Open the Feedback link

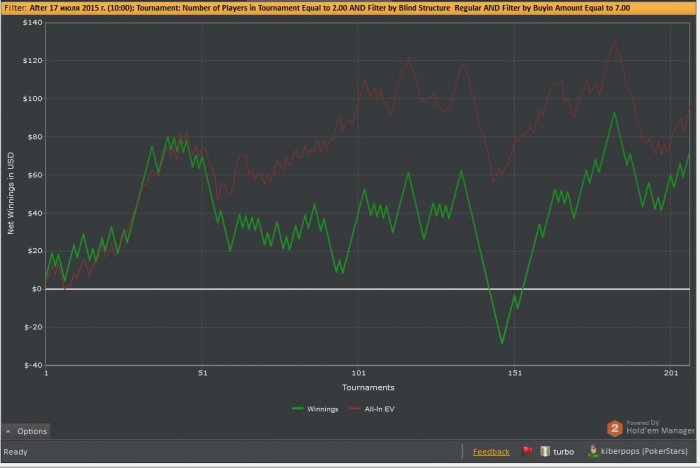[x=491, y=452]
